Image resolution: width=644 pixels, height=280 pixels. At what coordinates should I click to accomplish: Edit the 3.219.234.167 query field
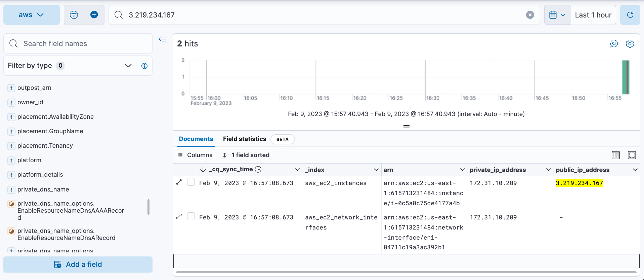[x=324, y=15]
